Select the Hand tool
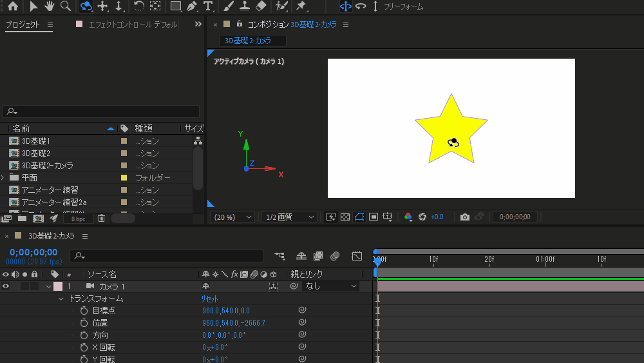Image resolution: width=644 pixels, height=363 pixels. tap(50, 6)
